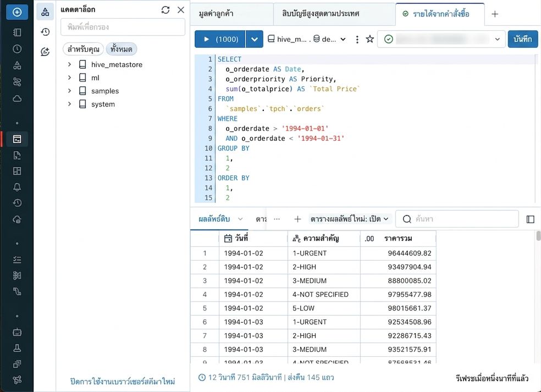
Task: Click the filter input in catalog panel
Action: [x=123, y=27]
